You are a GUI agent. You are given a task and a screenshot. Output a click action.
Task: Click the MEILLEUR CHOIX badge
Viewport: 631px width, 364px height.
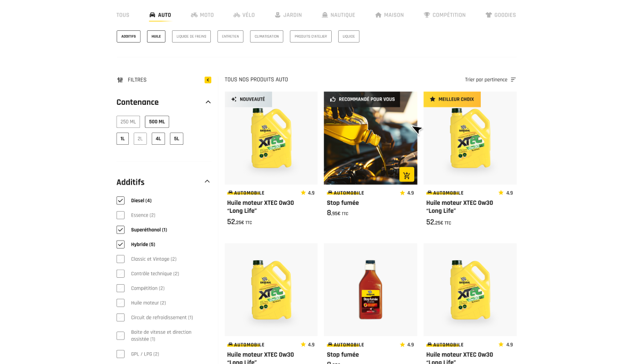[452, 100]
